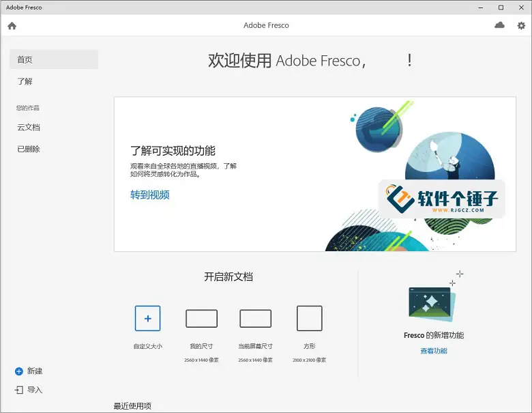Click the Fresco 的新增功能 title
Image resolution: width=532 pixels, height=413 pixels.
(x=434, y=335)
